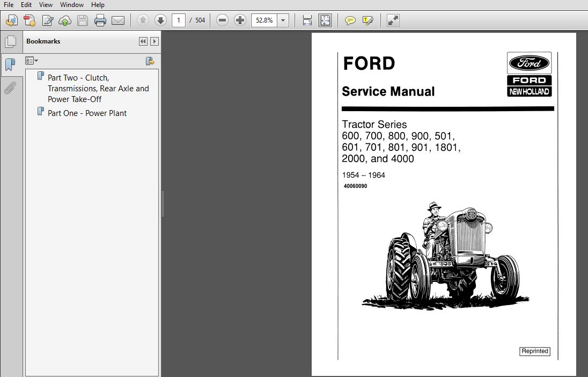
Task: Select the highlight text tool
Action: (368, 20)
